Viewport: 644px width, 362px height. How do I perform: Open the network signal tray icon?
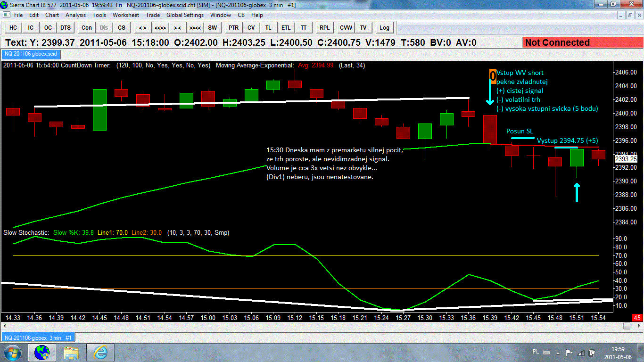(581, 352)
